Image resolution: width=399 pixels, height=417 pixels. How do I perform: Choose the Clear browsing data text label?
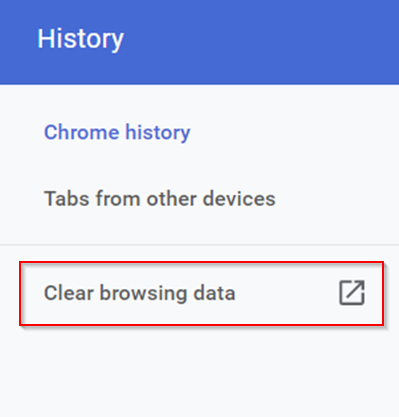[x=140, y=293]
